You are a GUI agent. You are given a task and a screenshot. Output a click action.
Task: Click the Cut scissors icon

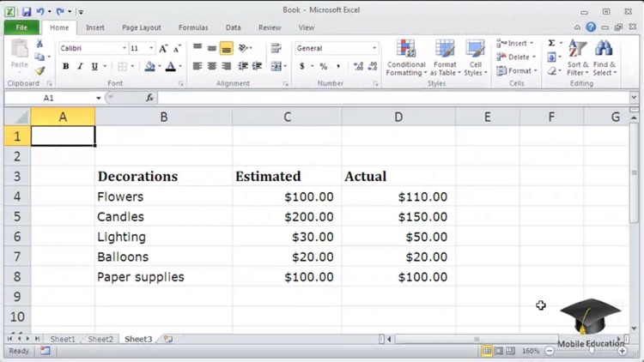coord(39,44)
